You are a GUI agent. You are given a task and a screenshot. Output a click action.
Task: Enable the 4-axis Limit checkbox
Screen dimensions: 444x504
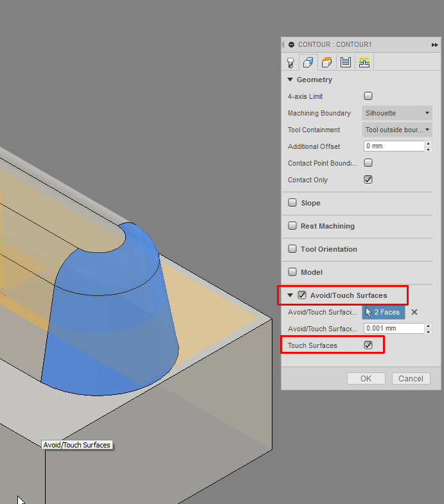(x=368, y=96)
